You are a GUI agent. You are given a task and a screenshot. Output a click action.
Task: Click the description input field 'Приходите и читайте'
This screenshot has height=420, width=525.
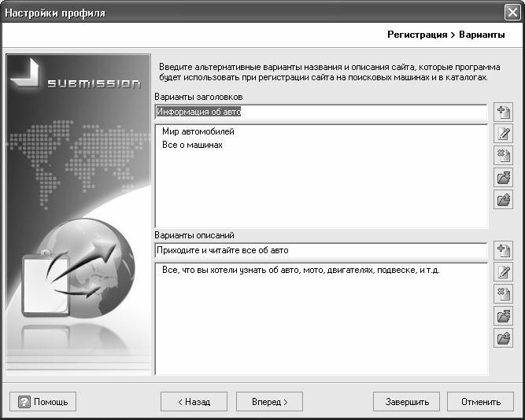[x=321, y=251]
